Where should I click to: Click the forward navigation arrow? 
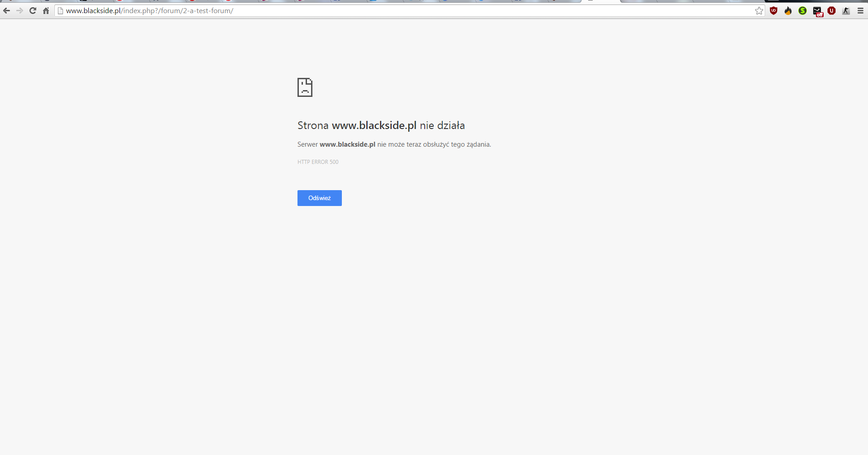(19, 11)
